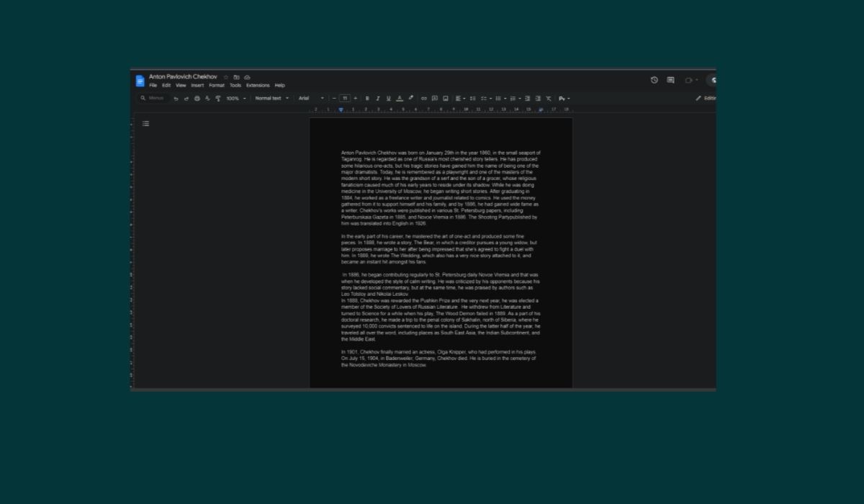The height and width of the screenshot is (504, 864).
Task: Show document outline icon
Action: coord(145,124)
